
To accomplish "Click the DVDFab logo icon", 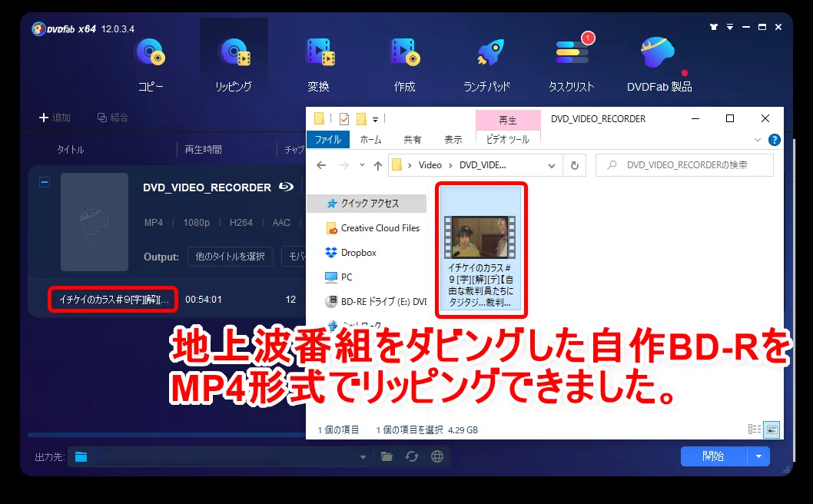I will [x=38, y=28].
